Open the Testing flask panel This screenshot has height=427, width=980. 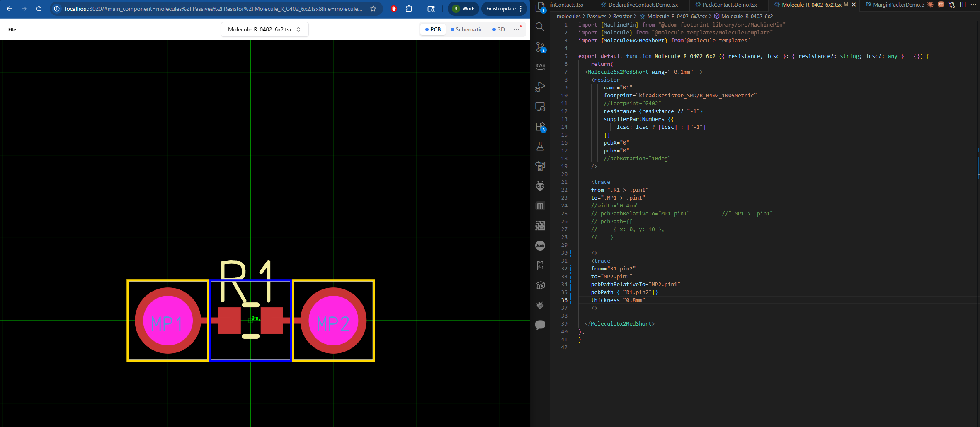[540, 146]
